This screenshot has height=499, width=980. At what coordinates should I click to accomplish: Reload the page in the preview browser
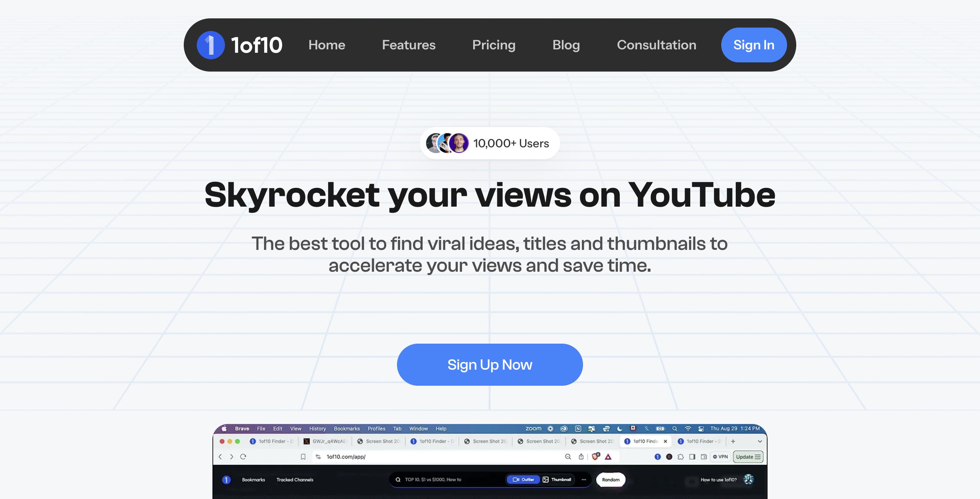point(243,457)
